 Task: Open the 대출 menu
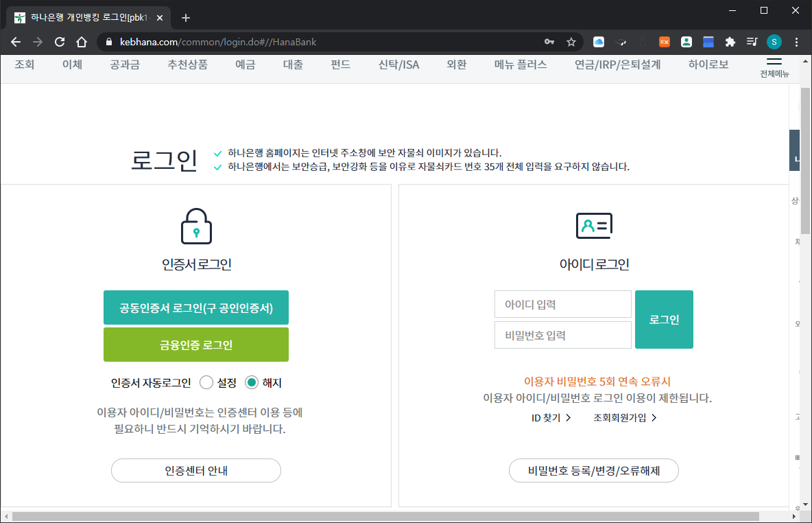[293, 65]
